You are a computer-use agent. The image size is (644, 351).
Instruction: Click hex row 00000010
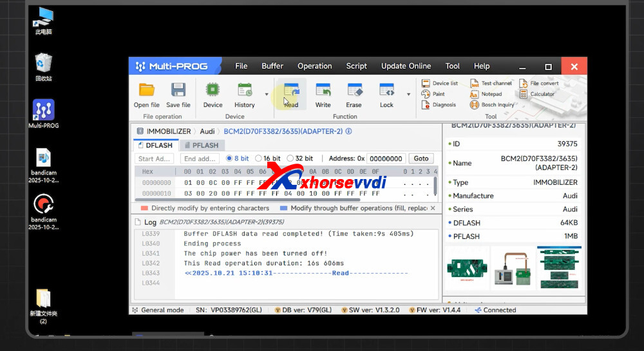coord(285,193)
